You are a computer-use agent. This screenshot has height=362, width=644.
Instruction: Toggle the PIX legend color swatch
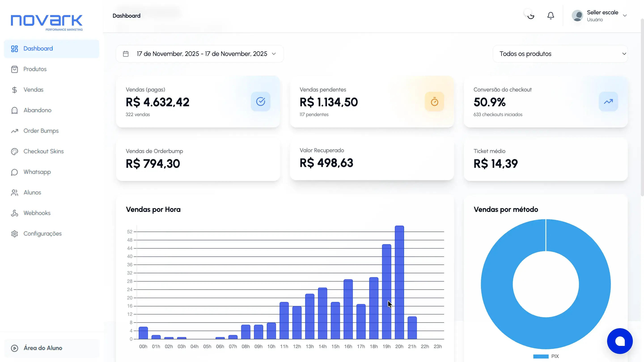click(540, 356)
